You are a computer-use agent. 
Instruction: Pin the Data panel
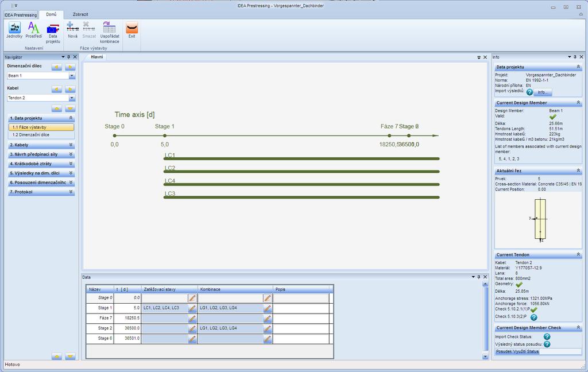point(479,277)
